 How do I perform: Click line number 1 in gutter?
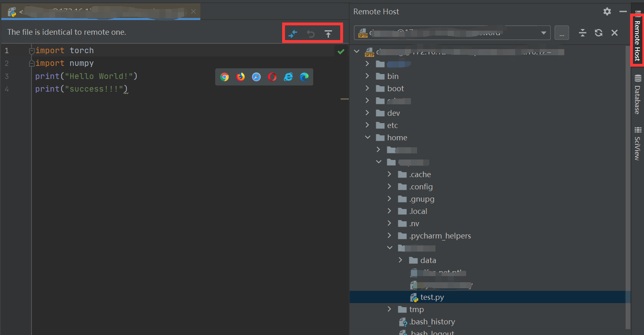[x=7, y=51]
